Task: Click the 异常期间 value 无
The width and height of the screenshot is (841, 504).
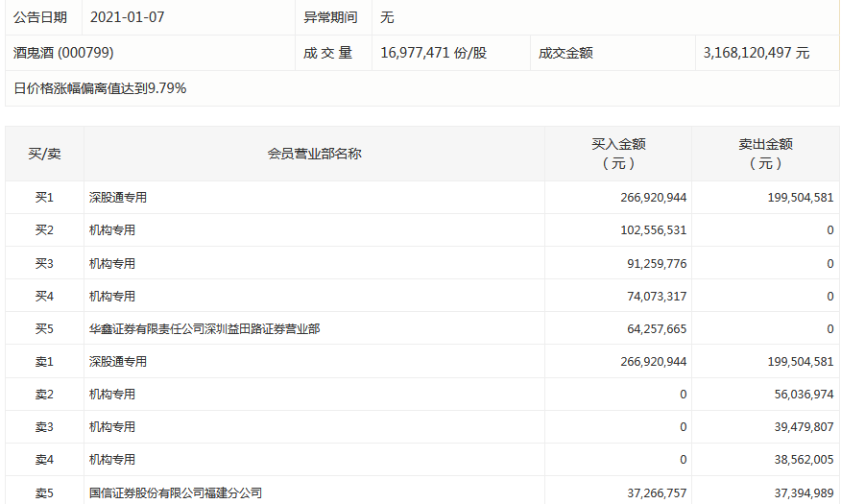Action: pos(387,17)
